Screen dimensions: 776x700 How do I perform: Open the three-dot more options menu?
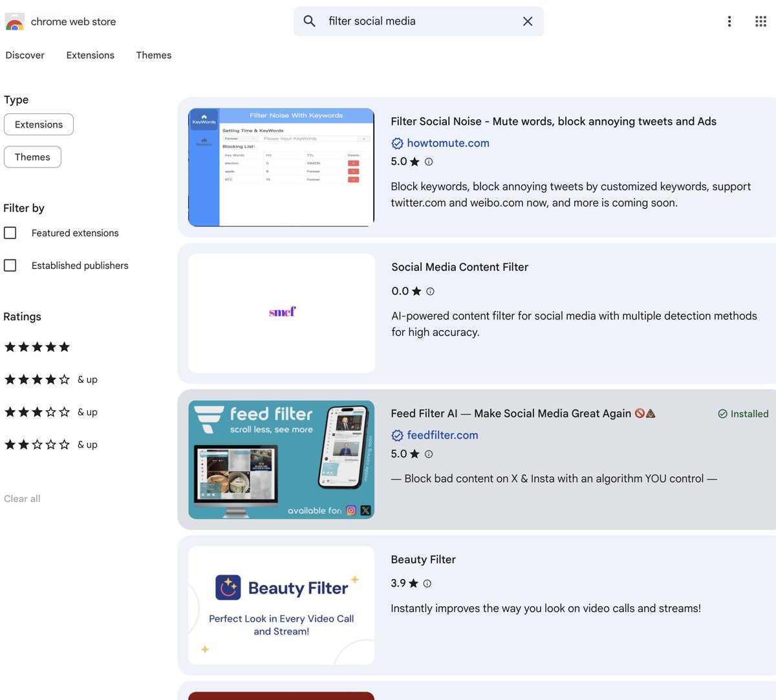(x=729, y=21)
